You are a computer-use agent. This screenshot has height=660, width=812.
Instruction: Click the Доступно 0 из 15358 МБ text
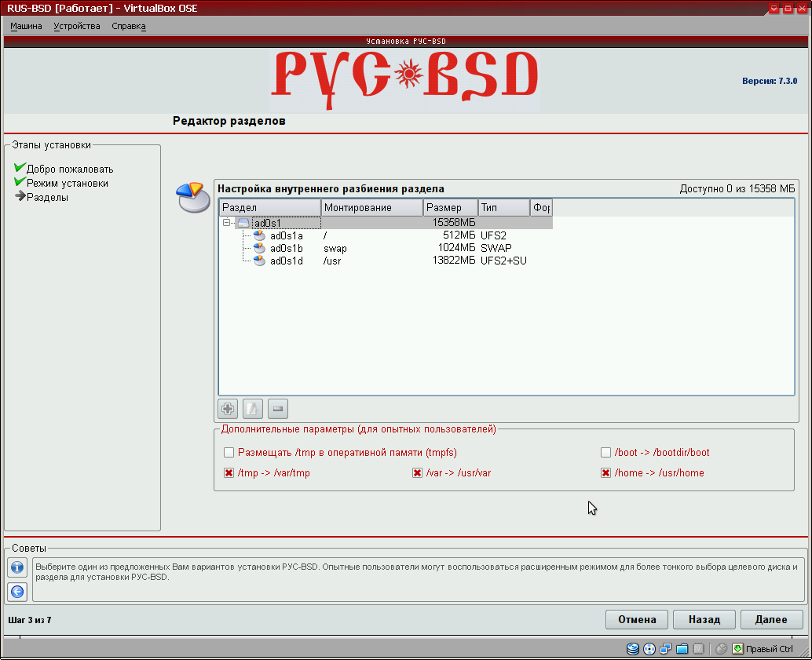[737, 189]
